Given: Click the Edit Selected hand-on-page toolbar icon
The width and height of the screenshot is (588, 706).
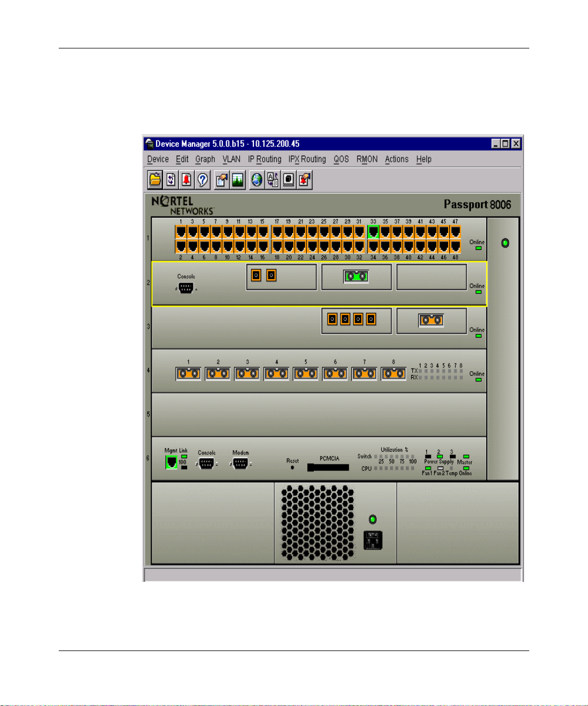Looking at the screenshot, I should [x=221, y=180].
